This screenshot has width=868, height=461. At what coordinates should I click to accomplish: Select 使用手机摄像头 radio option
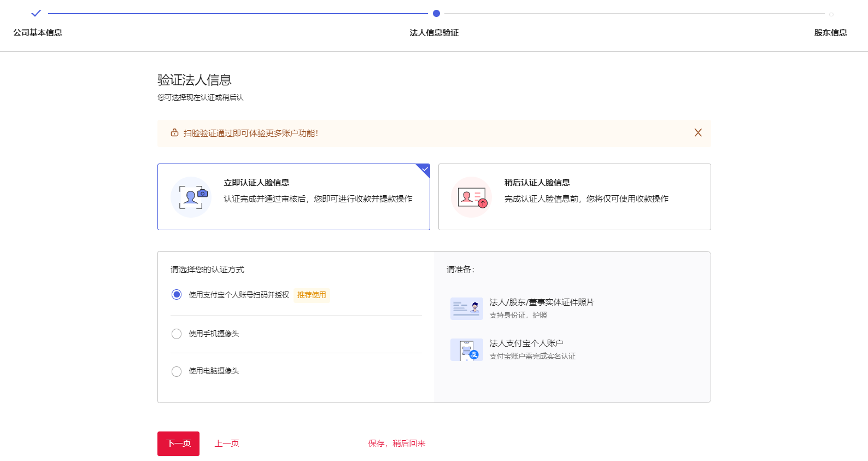point(177,334)
